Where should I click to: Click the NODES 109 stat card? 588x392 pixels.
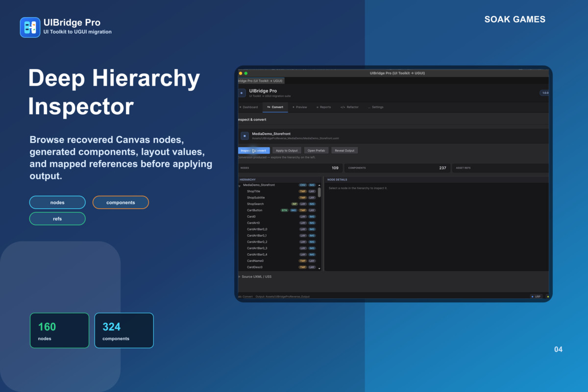coord(290,168)
